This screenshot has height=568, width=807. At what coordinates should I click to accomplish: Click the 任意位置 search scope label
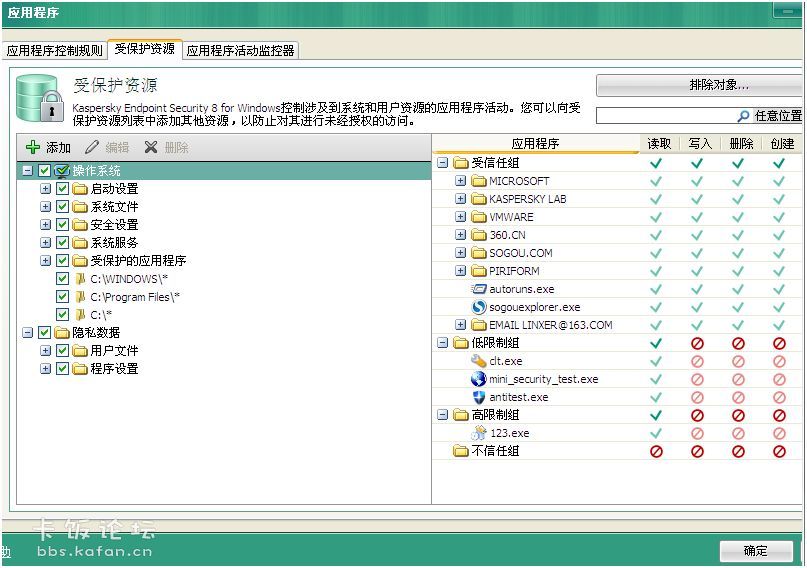778,116
